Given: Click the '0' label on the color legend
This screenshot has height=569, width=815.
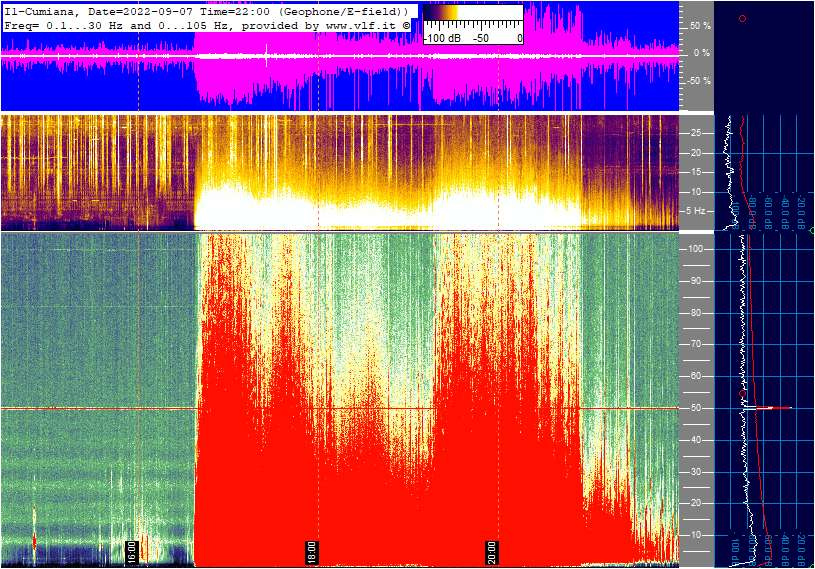Looking at the screenshot, I should point(519,38).
